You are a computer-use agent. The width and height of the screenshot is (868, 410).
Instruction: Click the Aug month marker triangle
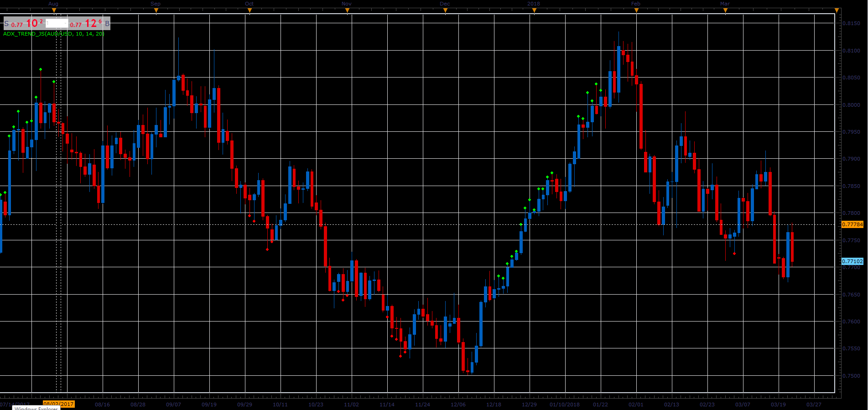click(x=54, y=10)
